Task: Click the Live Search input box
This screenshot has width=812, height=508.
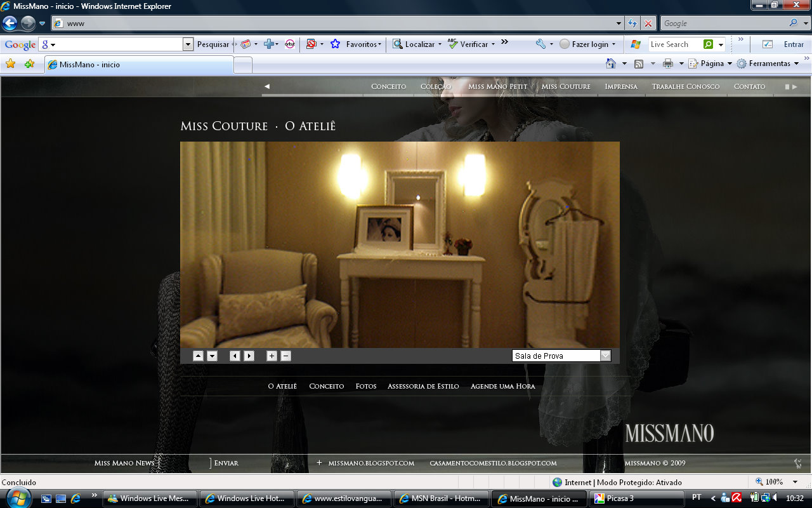Action: pos(675,44)
